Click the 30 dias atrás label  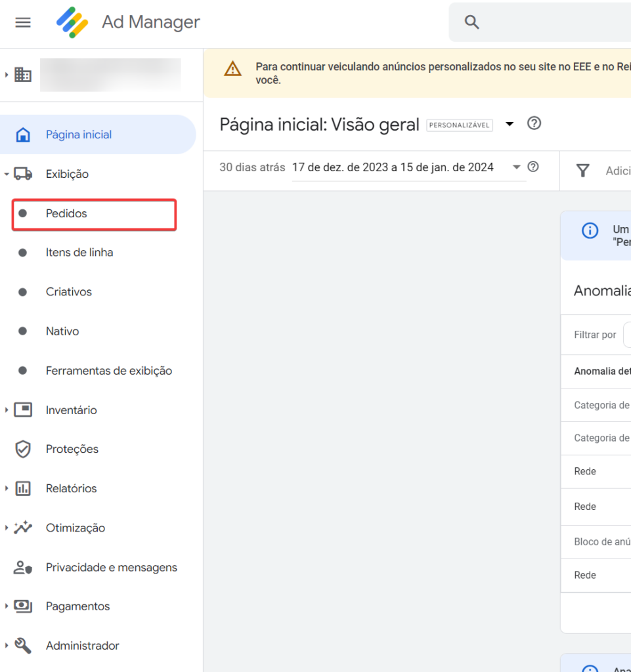coord(252,167)
